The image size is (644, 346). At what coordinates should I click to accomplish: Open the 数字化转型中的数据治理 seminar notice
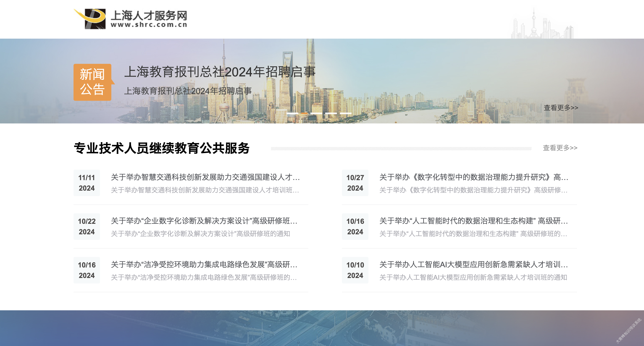[473, 177]
